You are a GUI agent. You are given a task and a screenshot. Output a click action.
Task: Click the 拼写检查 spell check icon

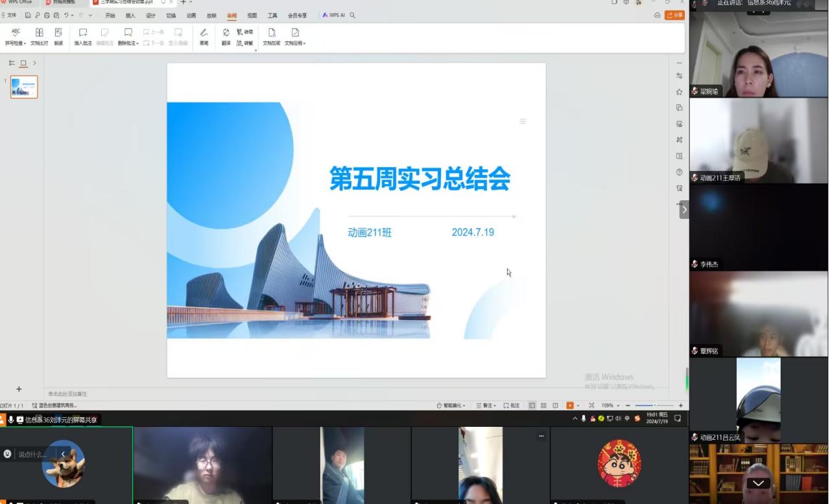pos(16,32)
